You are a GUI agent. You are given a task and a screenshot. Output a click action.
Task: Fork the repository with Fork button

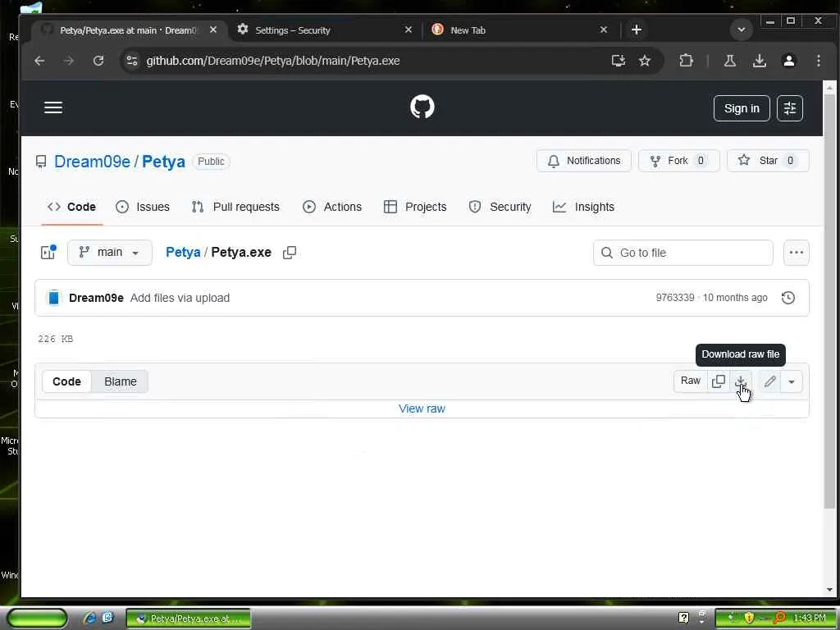coord(678,161)
